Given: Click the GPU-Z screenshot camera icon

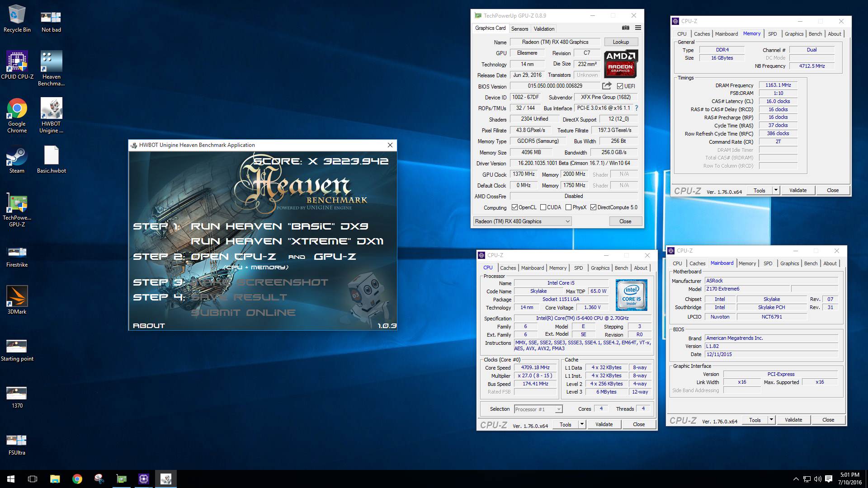Looking at the screenshot, I should (625, 28).
